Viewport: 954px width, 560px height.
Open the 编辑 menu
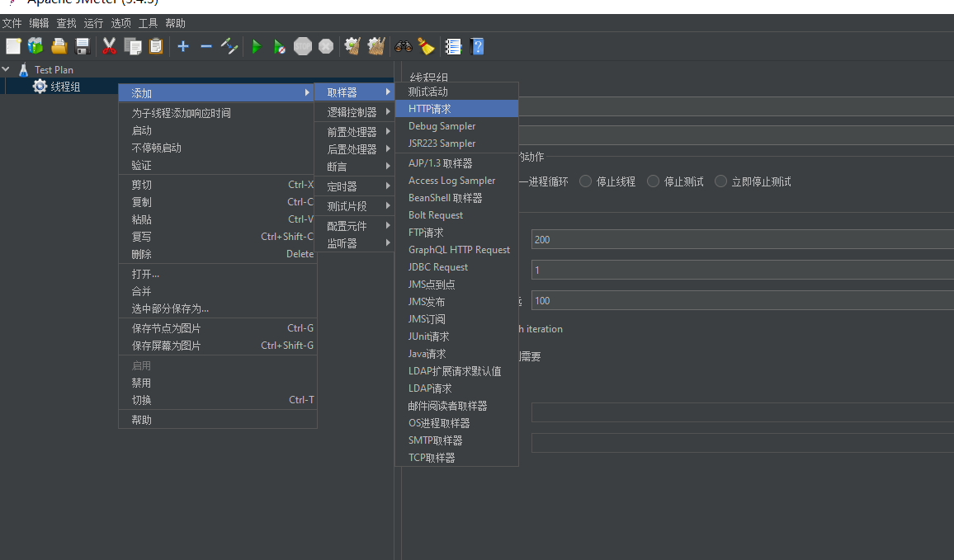pyautogui.click(x=39, y=23)
